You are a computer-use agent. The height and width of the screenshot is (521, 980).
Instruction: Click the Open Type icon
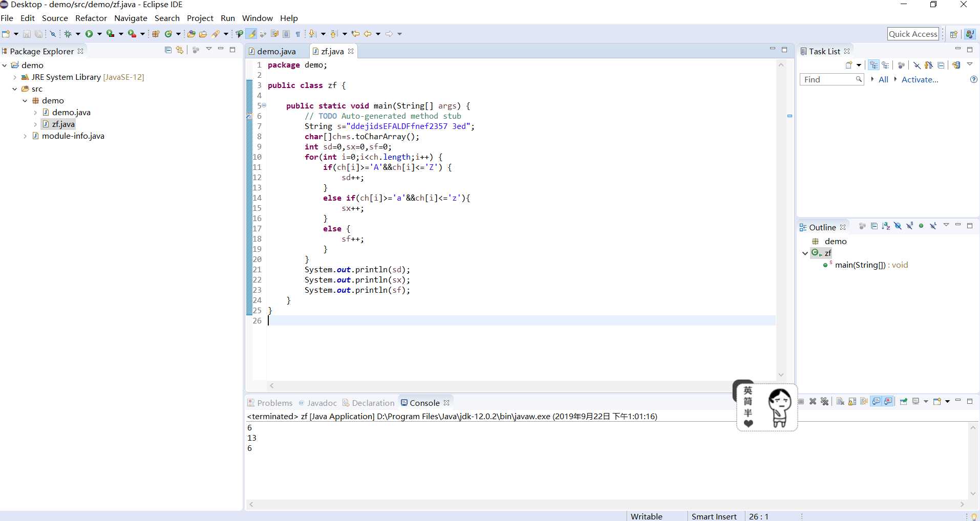point(191,34)
